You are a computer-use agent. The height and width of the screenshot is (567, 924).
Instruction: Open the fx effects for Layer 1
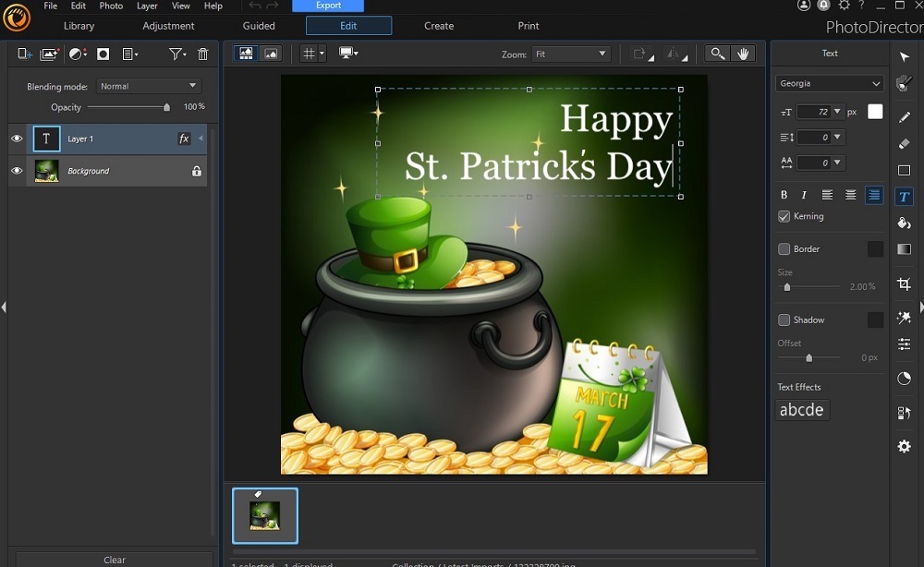pyautogui.click(x=185, y=139)
